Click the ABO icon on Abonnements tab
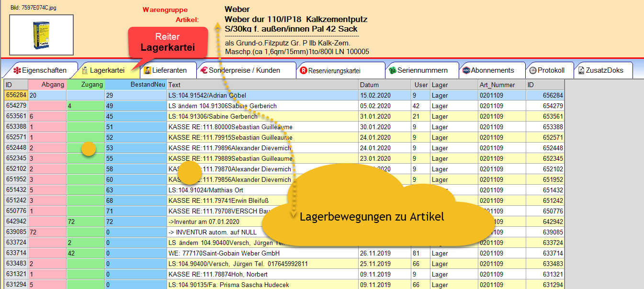This screenshot has width=644, height=289. pyautogui.click(x=466, y=70)
